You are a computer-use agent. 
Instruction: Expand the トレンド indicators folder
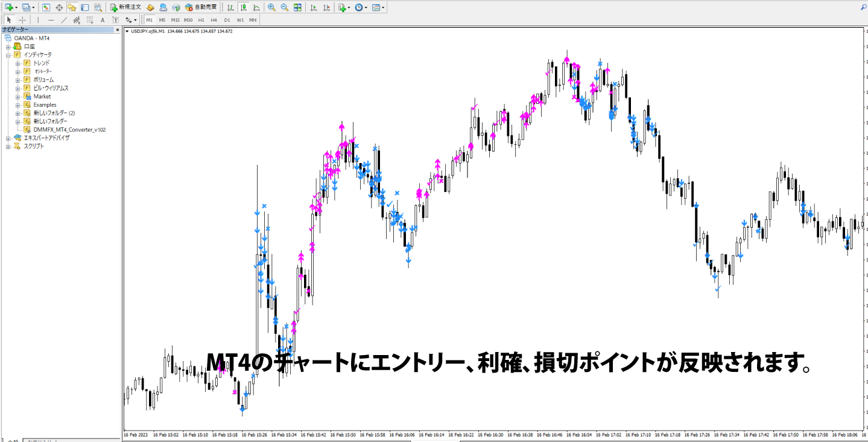tap(18, 63)
